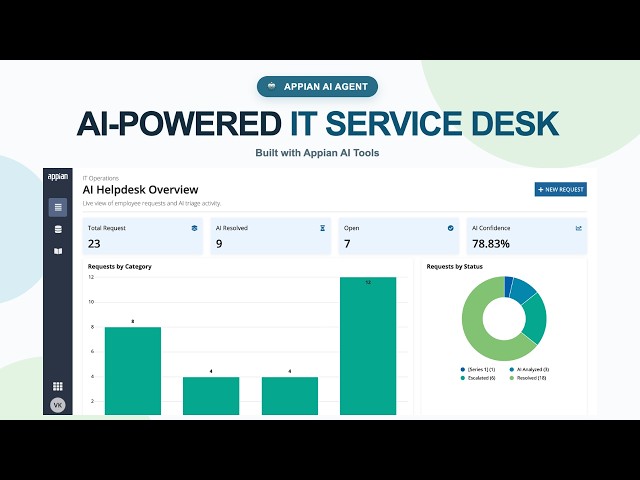This screenshot has width=640, height=480.
Task: Click the chart icon on AI Confidence card
Action: [x=578, y=228]
